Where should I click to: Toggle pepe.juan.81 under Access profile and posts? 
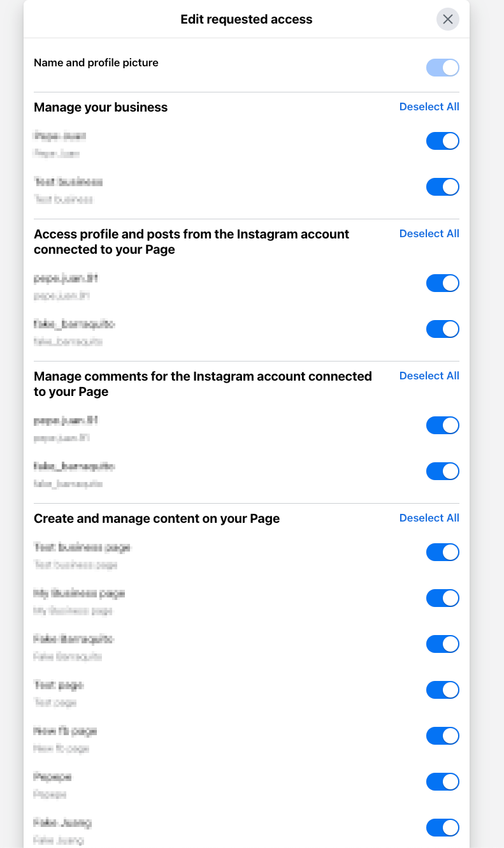pos(442,283)
